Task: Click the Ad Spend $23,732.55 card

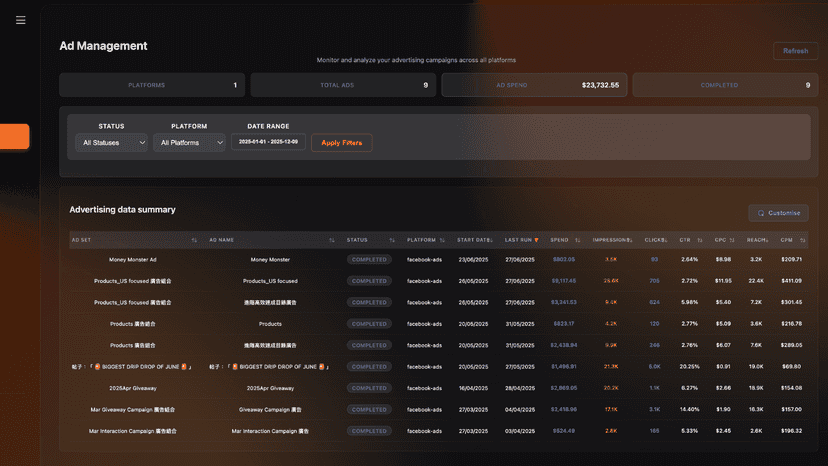Action: [534, 85]
